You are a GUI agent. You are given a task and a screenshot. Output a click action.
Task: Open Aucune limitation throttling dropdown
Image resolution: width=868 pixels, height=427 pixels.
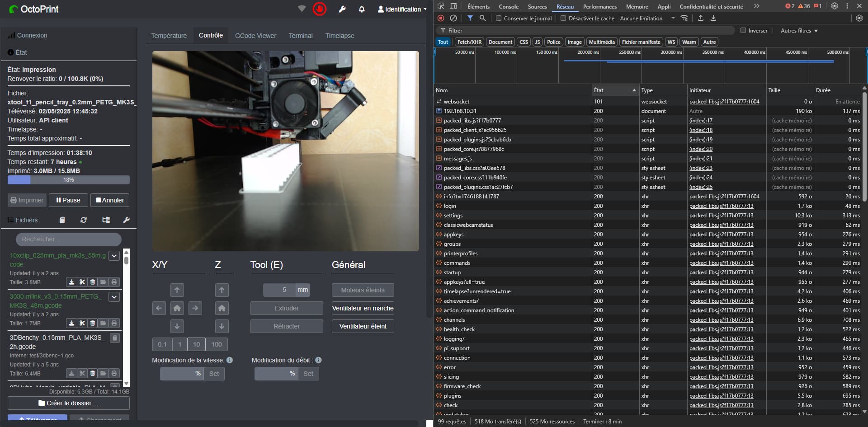(x=647, y=19)
